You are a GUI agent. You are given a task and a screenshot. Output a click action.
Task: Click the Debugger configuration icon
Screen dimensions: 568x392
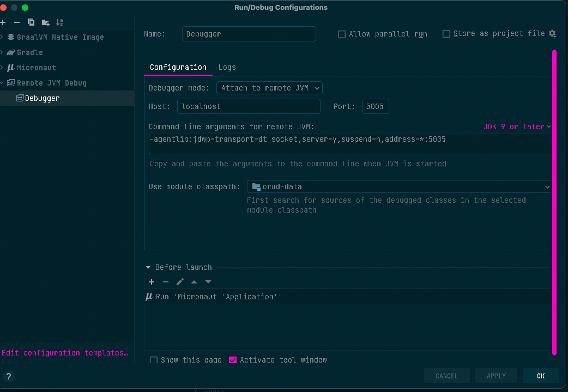click(x=20, y=98)
